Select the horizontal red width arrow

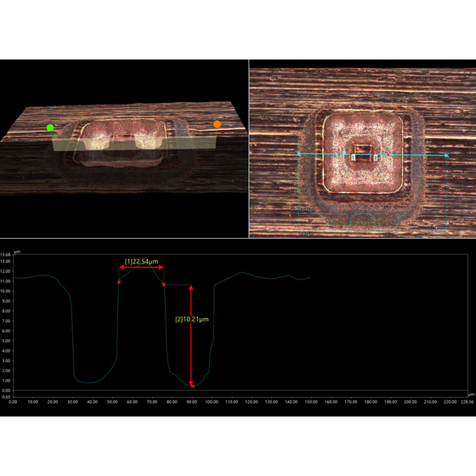[x=141, y=268]
